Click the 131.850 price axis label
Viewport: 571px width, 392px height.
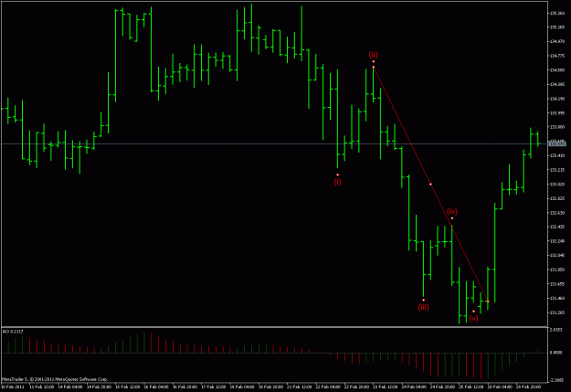557,270
